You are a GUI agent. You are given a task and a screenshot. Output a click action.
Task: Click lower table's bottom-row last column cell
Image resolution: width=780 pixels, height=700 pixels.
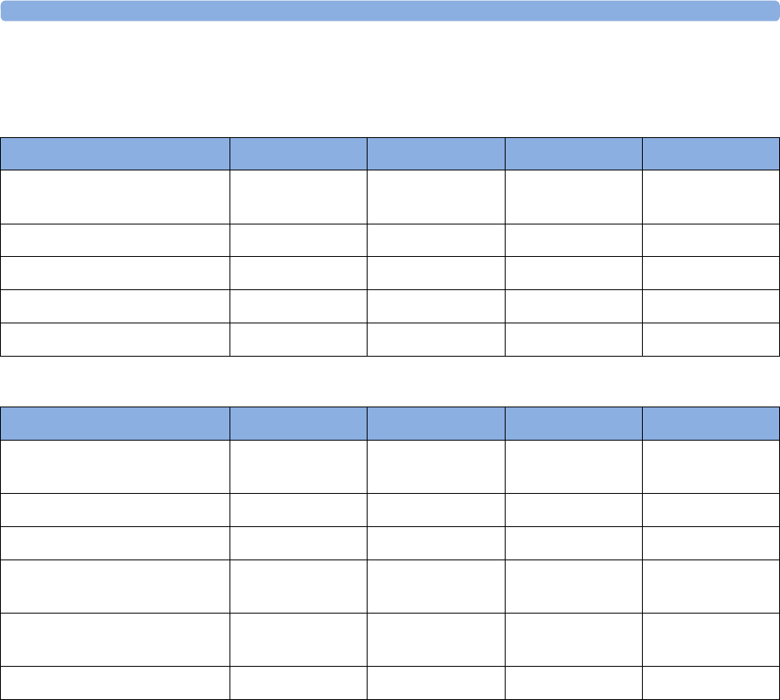click(711, 683)
